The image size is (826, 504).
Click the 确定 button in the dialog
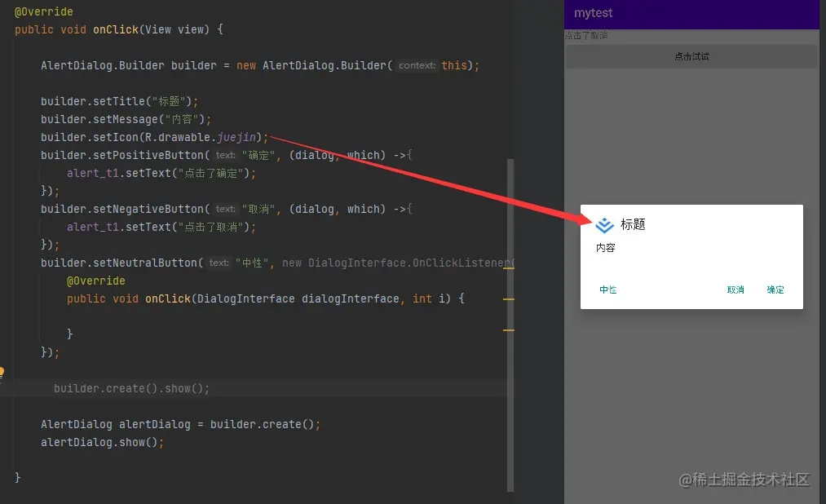tap(775, 290)
